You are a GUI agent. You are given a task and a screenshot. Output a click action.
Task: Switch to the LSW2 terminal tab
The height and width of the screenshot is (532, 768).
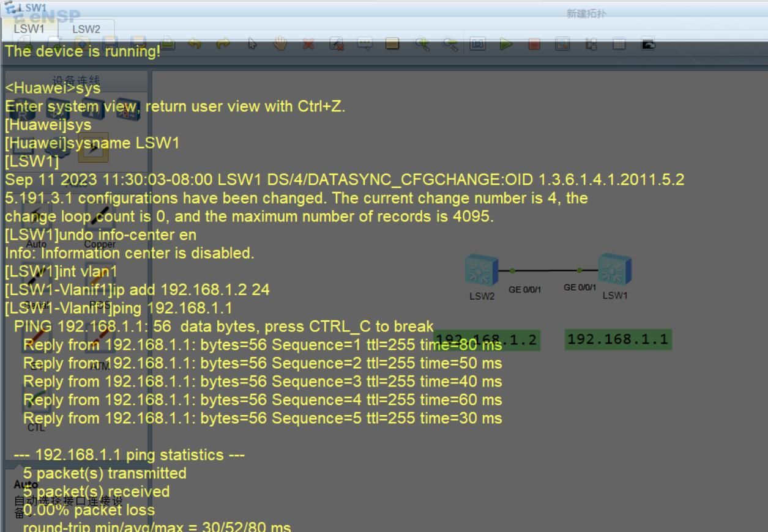(86, 29)
